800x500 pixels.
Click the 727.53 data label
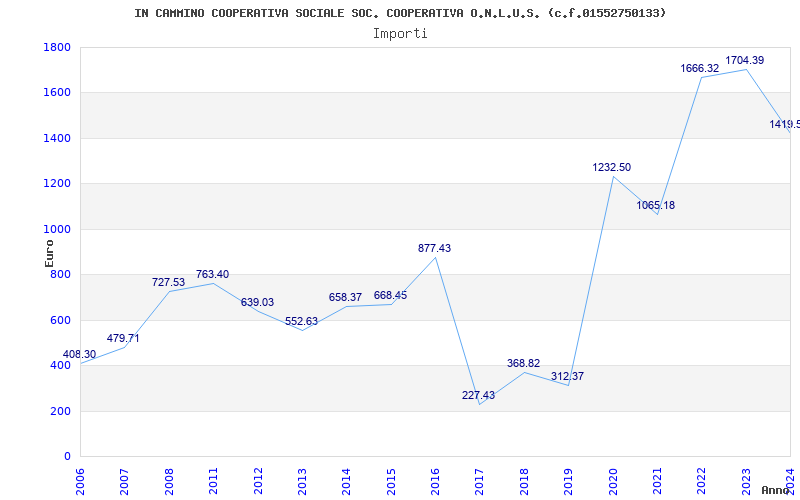(168, 282)
